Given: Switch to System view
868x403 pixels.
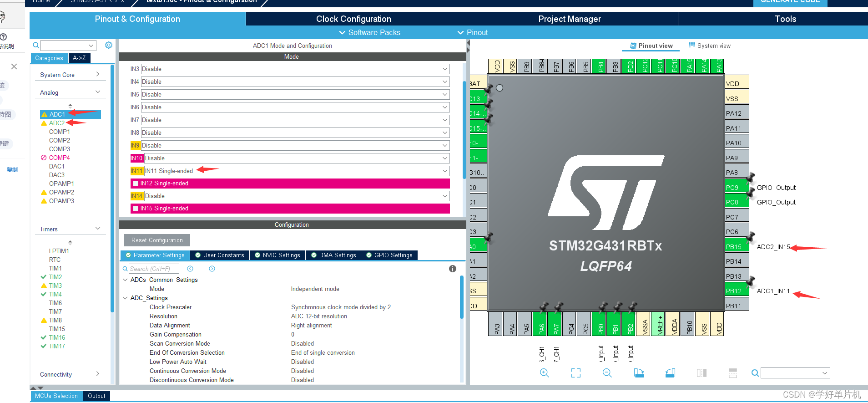Looking at the screenshot, I should 710,46.
